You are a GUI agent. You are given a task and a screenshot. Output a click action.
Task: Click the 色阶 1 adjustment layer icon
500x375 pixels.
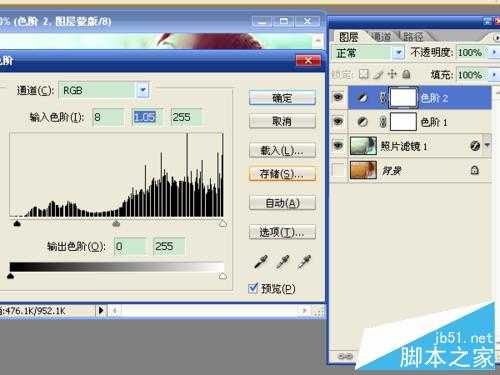(x=362, y=122)
